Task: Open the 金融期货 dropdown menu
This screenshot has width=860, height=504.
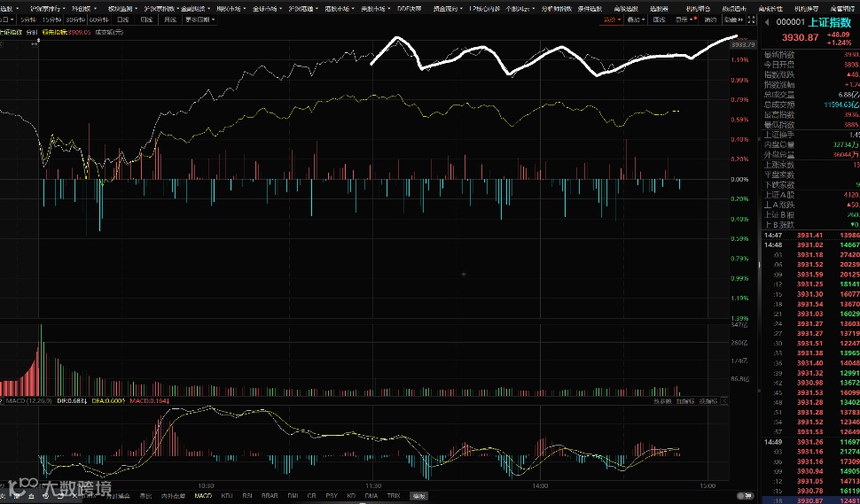Action: (x=195, y=9)
